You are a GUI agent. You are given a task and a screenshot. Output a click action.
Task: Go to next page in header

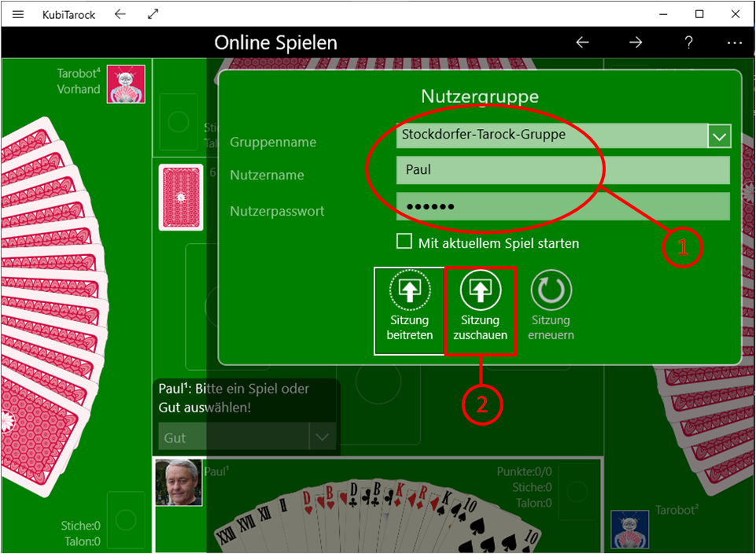(x=636, y=42)
